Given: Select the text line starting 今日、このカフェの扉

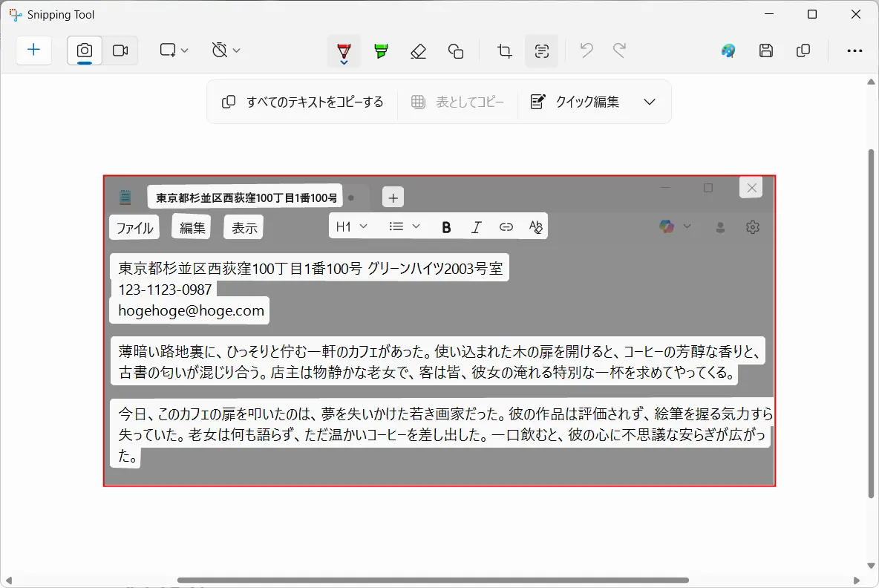Looking at the screenshot, I should (445, 414).
